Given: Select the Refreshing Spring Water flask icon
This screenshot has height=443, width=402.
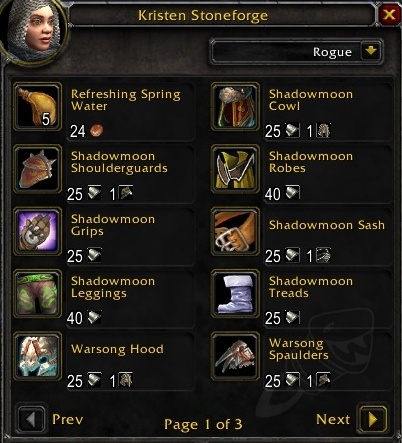Looking at the screenshot, I should tap(37, 107).
